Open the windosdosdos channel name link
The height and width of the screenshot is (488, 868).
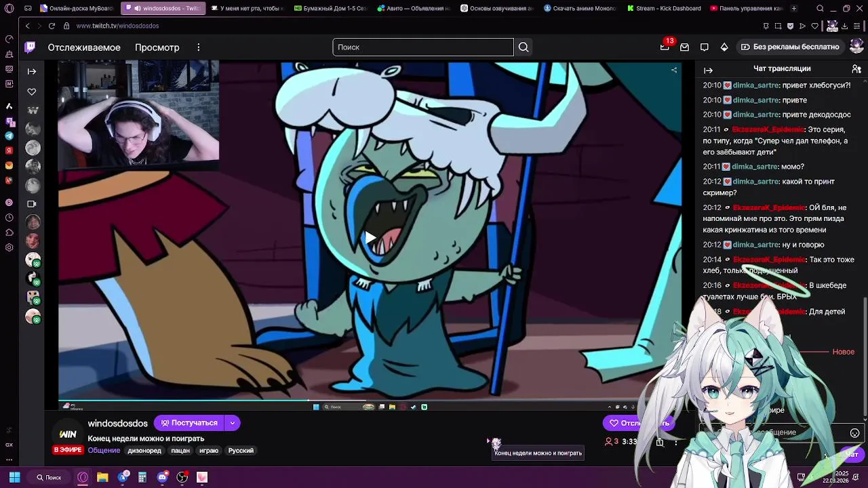pos(117,423)
